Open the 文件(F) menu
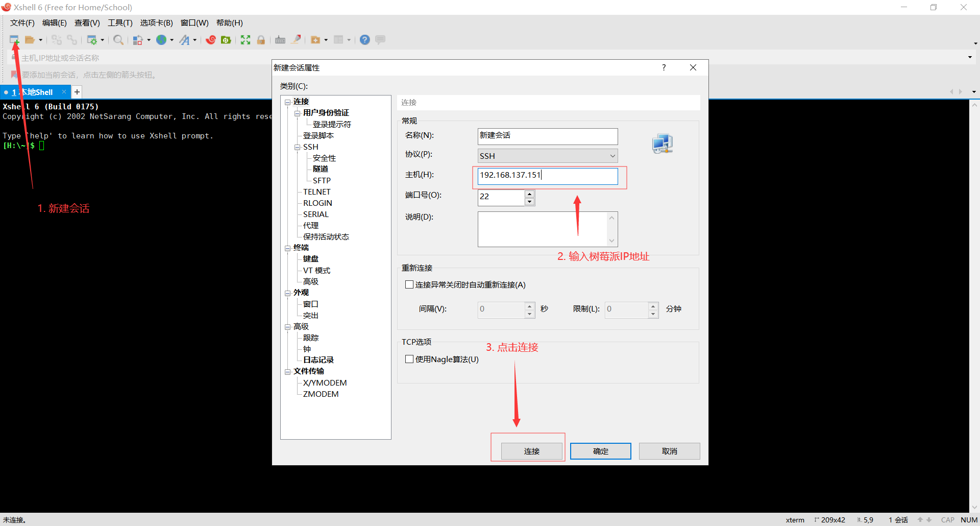980x526 pixels. pos(22,23)
